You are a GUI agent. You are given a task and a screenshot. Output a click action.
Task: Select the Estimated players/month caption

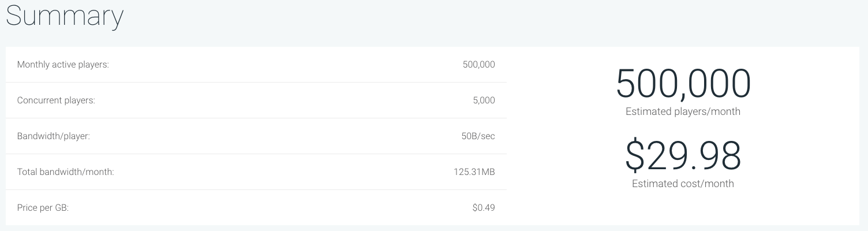pos(683,111)
